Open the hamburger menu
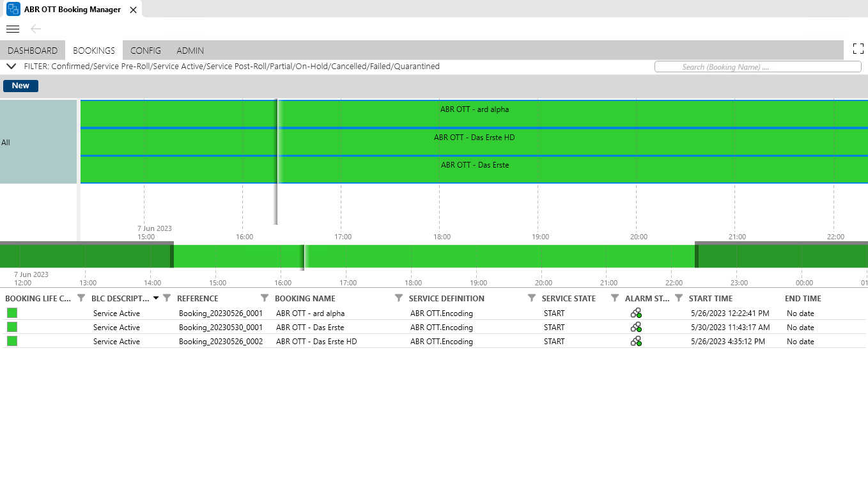Image resolution: width=868 pixels, height=483 pixels. (13, 29)
